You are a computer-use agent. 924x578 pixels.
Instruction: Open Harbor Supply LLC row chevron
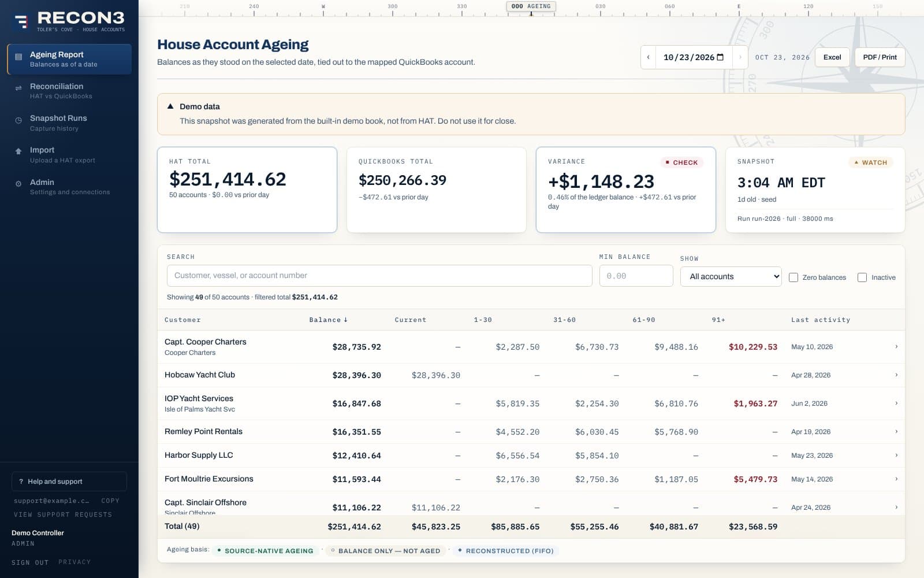tap(896, 455)
